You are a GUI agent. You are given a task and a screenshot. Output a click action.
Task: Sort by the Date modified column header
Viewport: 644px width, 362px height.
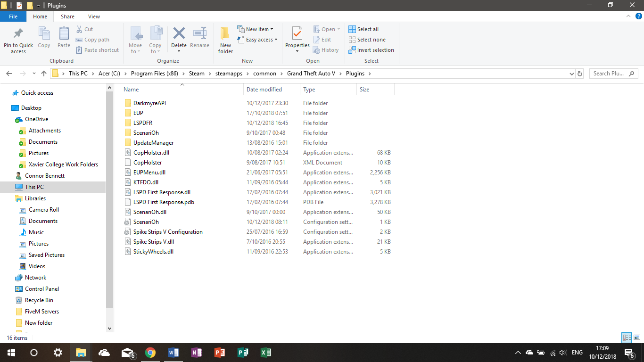pyautogui.click(x=272, y=90)
